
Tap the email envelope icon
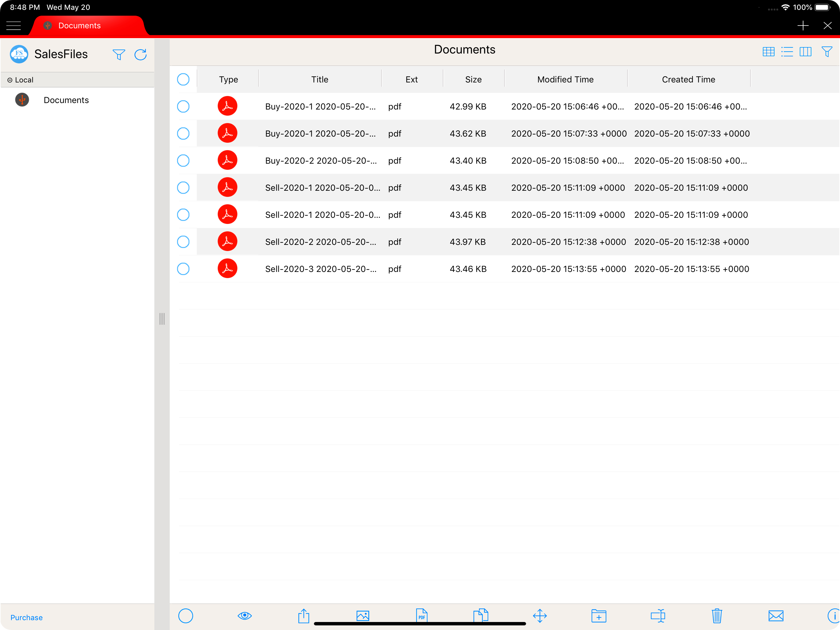(x=776, y=616)
